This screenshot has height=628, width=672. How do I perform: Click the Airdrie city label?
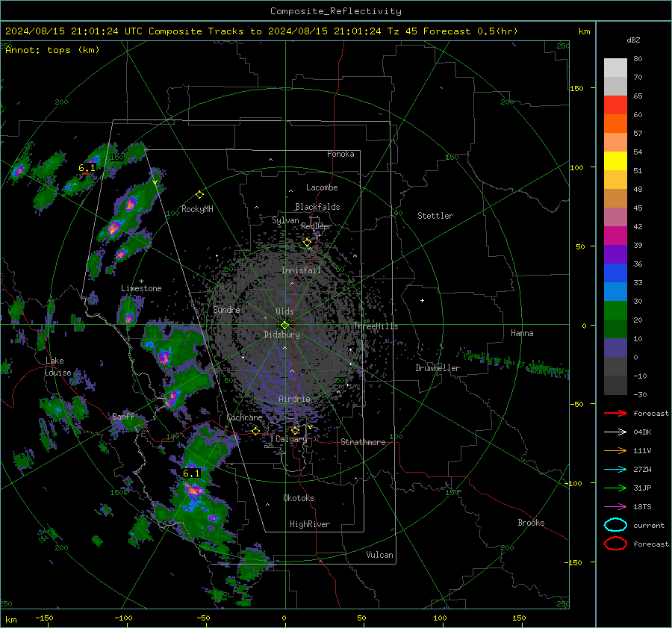click(x=294, y=399)
